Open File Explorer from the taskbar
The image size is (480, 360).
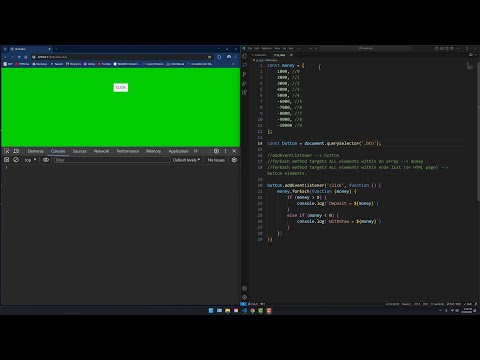tap(228, 311)
